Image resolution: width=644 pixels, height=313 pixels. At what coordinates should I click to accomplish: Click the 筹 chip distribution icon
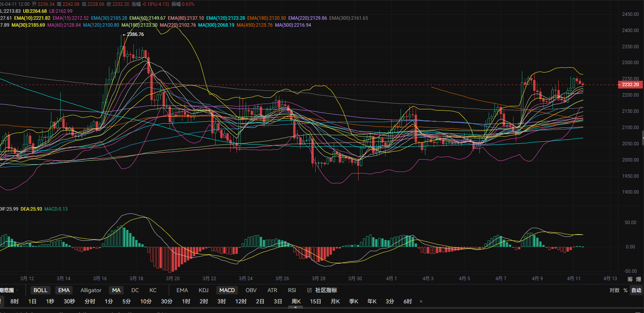630,279
